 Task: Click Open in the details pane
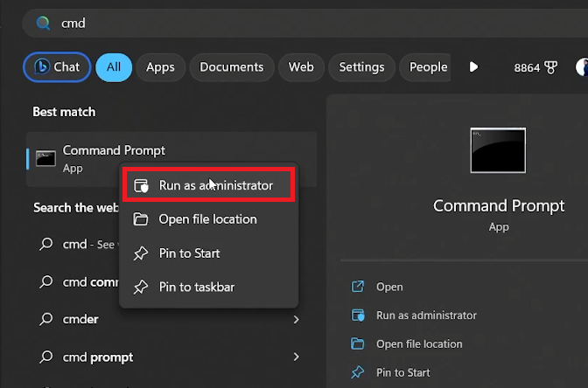(389, 287)
